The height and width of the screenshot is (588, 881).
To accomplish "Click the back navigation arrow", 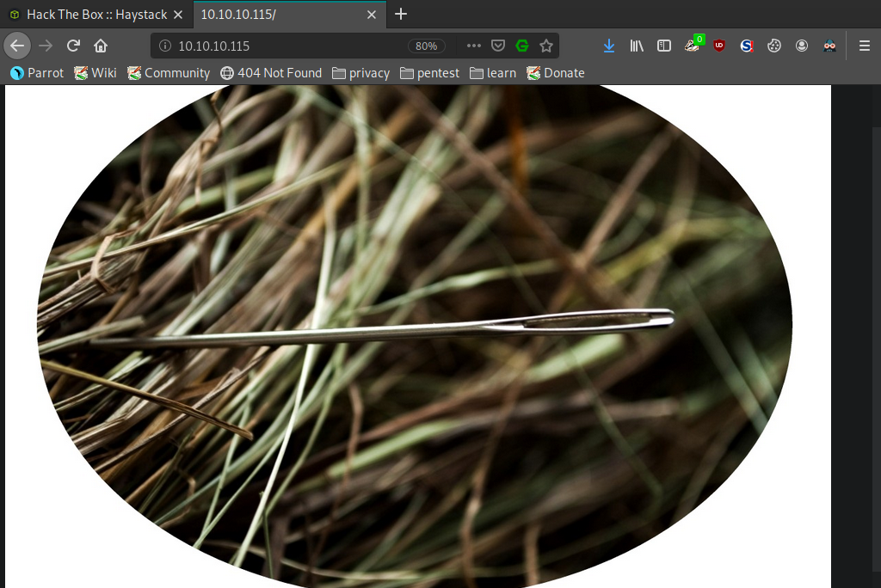I will pyautogui.click(x=17, y=46).
